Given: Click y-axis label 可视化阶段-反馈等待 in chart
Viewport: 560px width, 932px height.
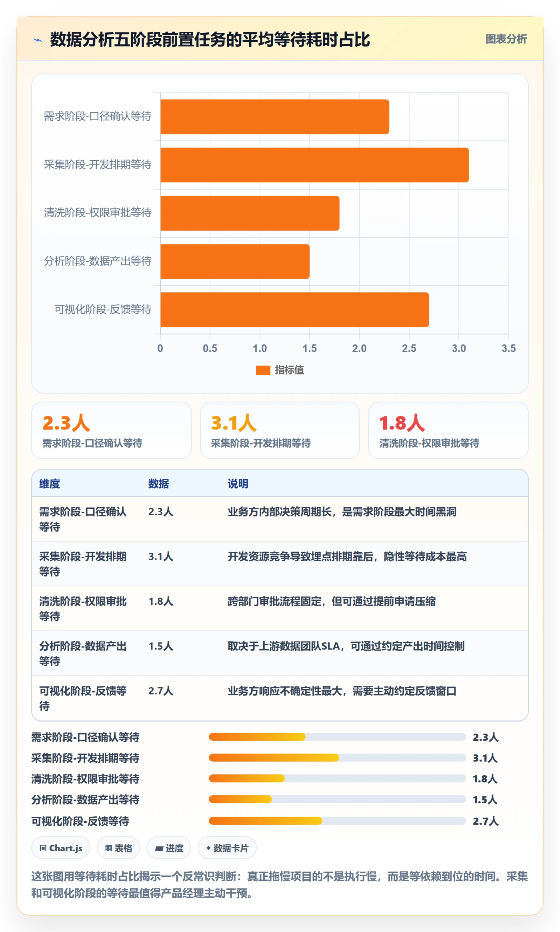Looking at the screenshot, I should [x=103, y=310].
